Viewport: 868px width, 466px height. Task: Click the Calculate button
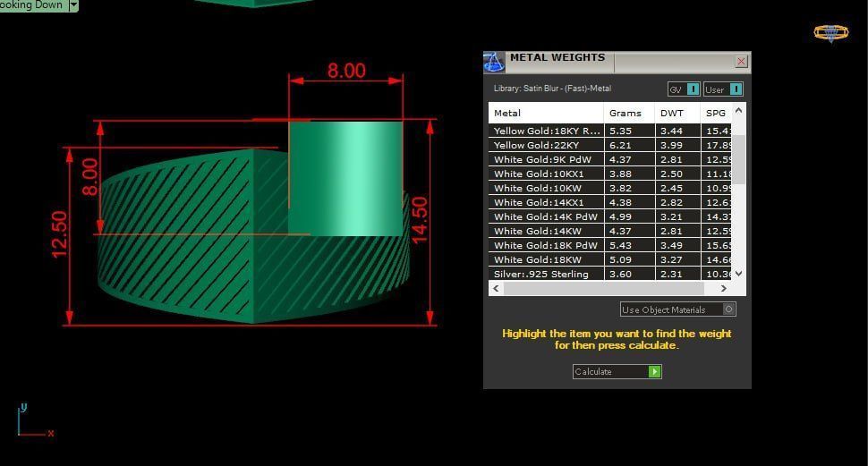(x=617, y=371)
